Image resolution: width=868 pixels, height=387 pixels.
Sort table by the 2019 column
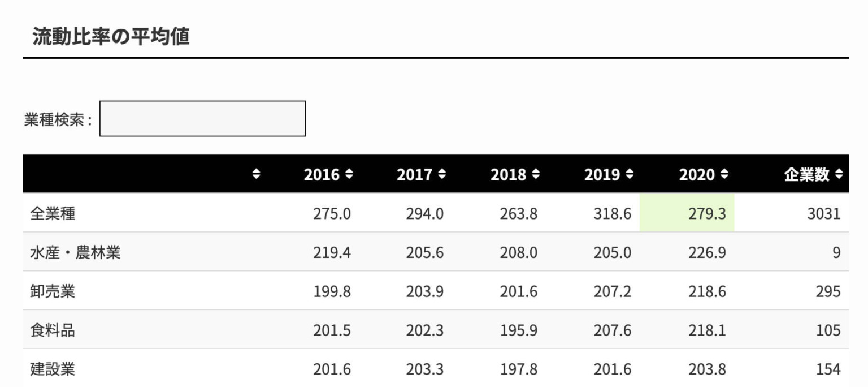point(609,175)
